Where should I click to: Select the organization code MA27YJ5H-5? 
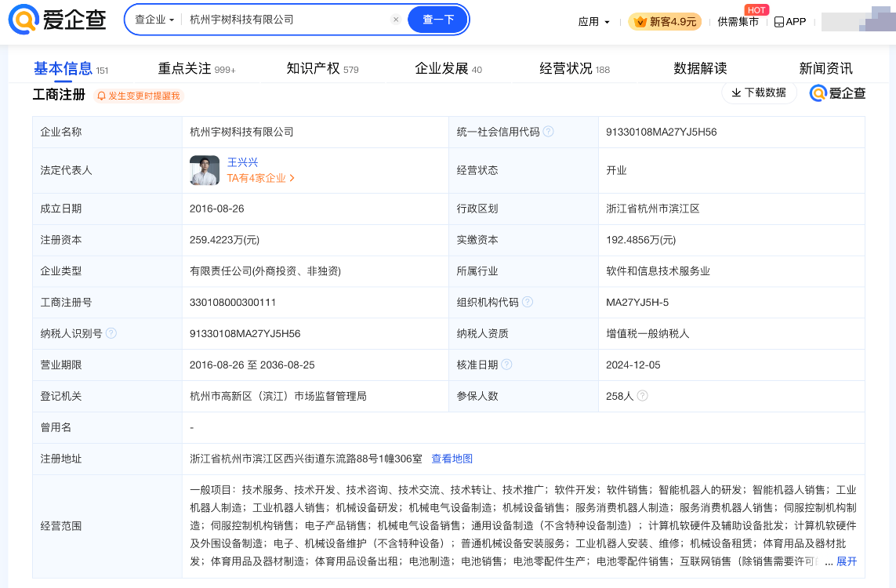637,303
